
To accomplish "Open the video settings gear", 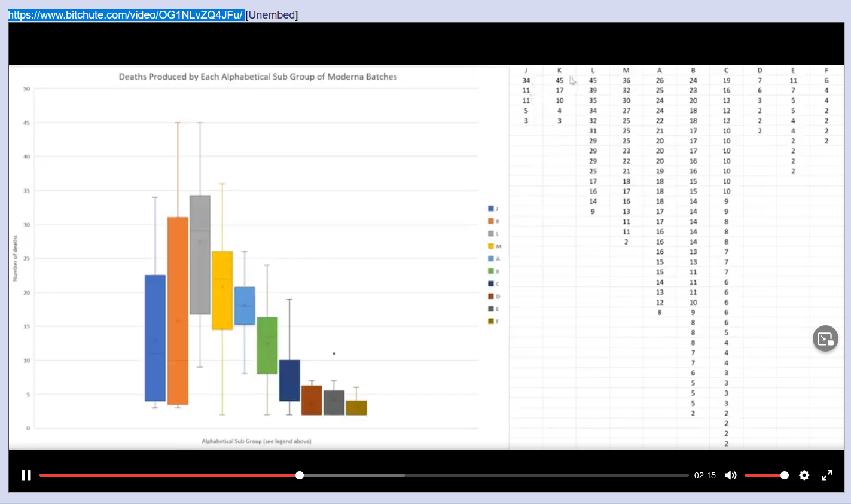I will coord(804,475).
